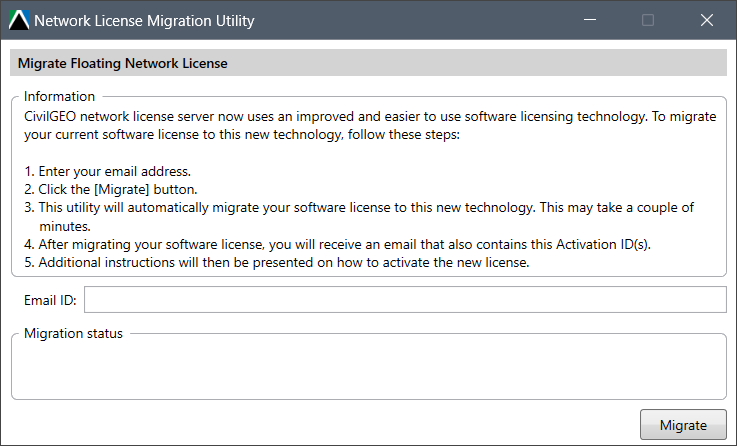Click step 4 text about Activation ID(s)
The image size is (737, 446).
pyautogui.click(x=337, y=244)
